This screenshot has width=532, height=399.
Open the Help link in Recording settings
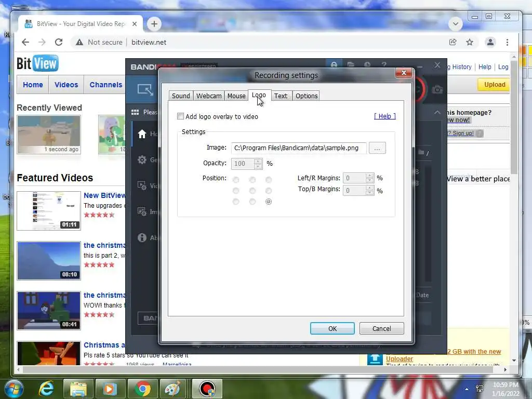coord(385,116)
